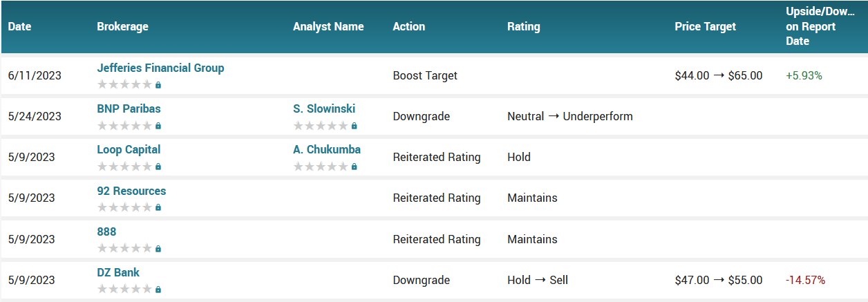
Task: Sort table by Date column header
Action: pyautogui.click(x=20, y=26)
